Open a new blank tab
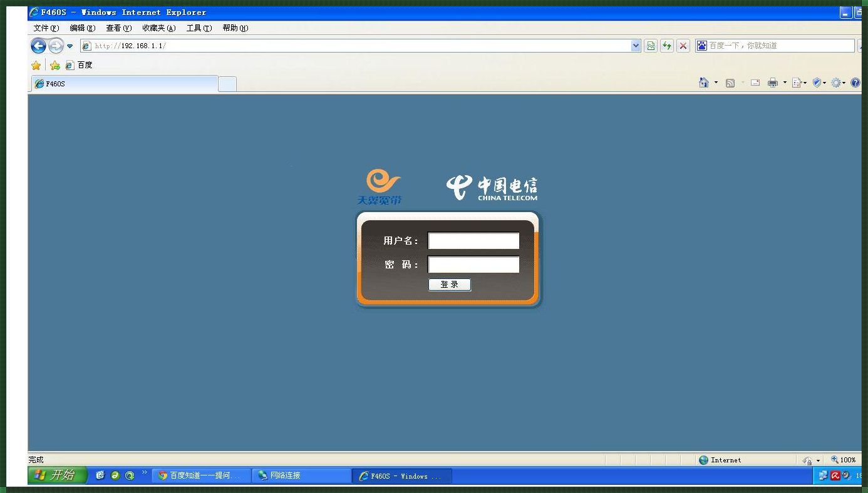This screenshot has width=868, height=493. tap(227, 84)
